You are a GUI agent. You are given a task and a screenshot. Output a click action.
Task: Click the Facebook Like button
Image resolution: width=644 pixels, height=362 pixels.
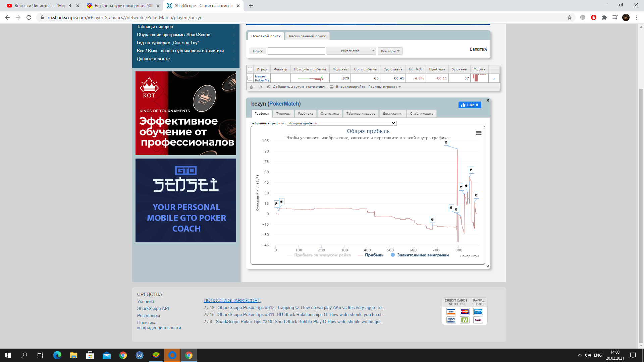[x=470, y=105]
